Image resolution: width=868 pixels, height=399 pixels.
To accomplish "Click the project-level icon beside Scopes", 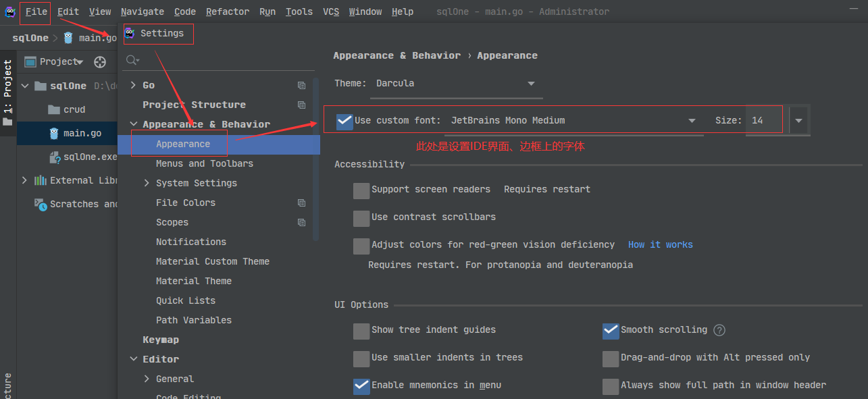I will click(301, 223).
